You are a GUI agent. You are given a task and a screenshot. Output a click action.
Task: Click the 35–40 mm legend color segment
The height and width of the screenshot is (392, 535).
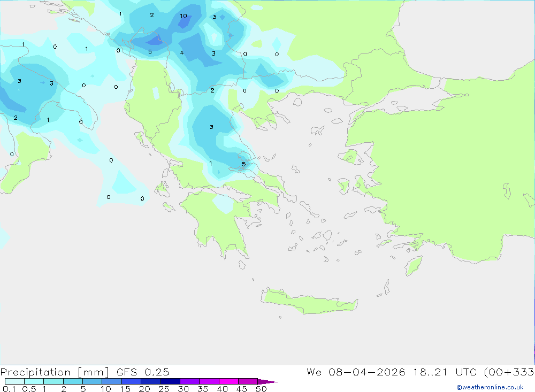coord(209,381)
